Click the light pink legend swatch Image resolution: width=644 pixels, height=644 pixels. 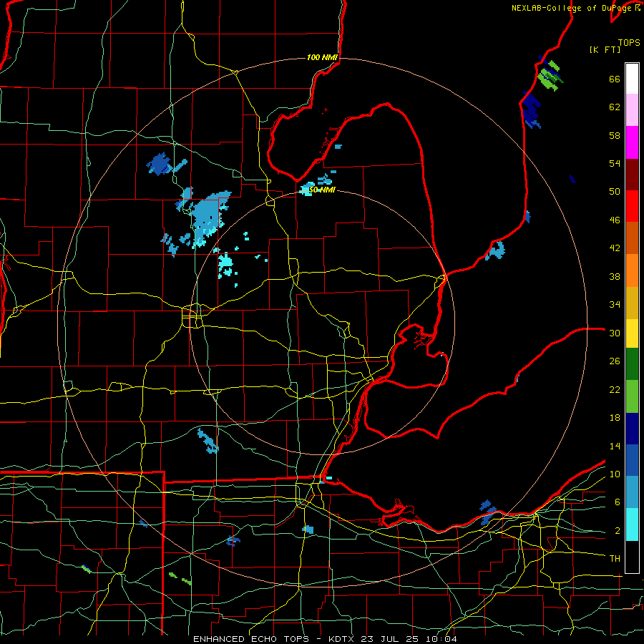click(x=632, y=110)
